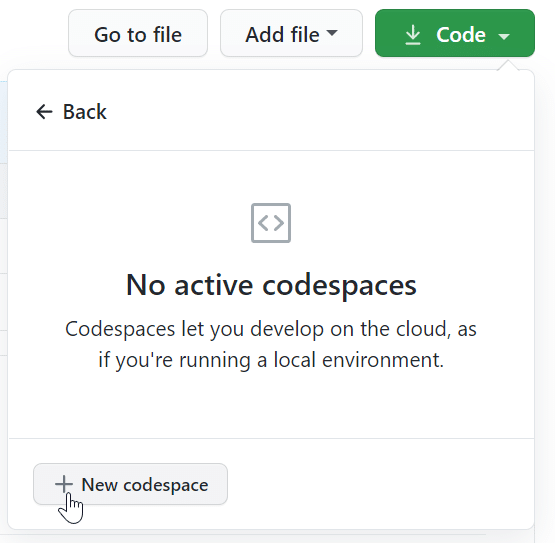Image resolution: width=555 pixels, height=543 pixels.
Task: Go Back to the previous Code panel
Action: click(x=71, y=112)
